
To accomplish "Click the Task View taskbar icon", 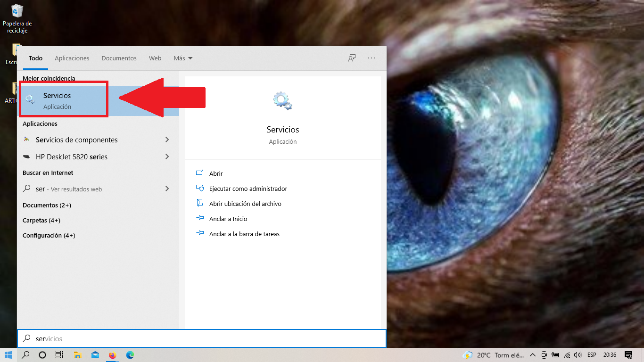I will point(59,355).
